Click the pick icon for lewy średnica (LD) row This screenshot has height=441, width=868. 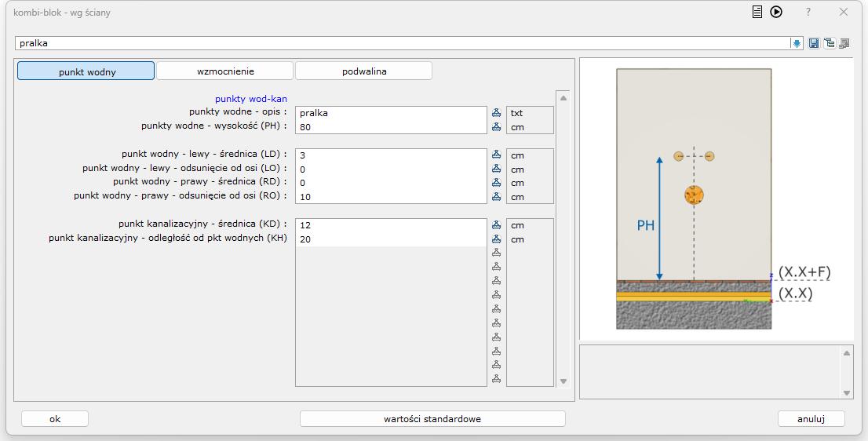coord(496,155)
